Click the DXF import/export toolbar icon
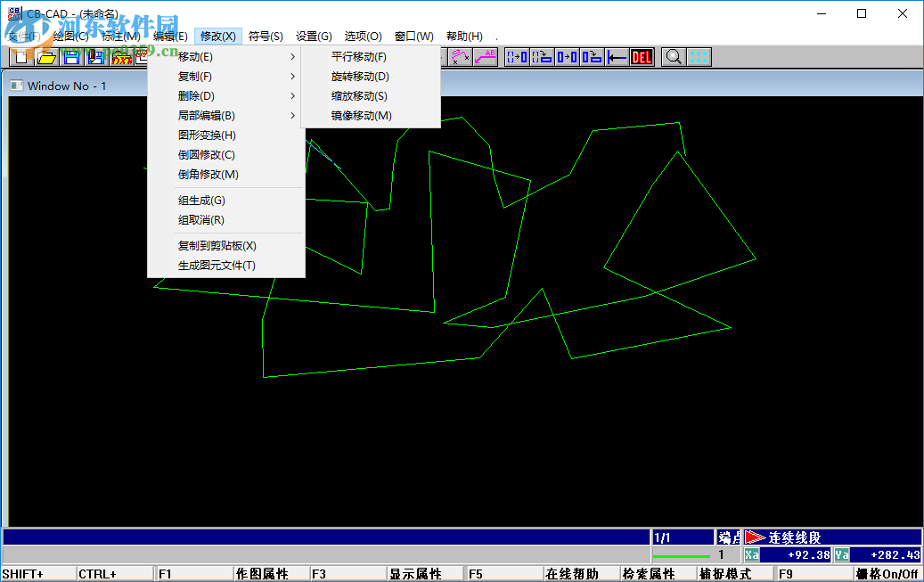The image size is (924, 582). (121, 56)
